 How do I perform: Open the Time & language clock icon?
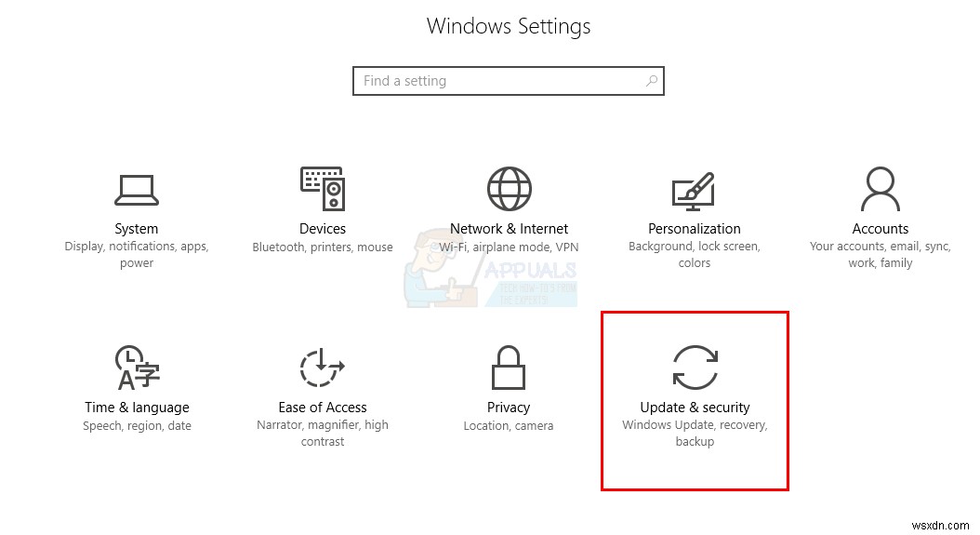coord(137,368)
